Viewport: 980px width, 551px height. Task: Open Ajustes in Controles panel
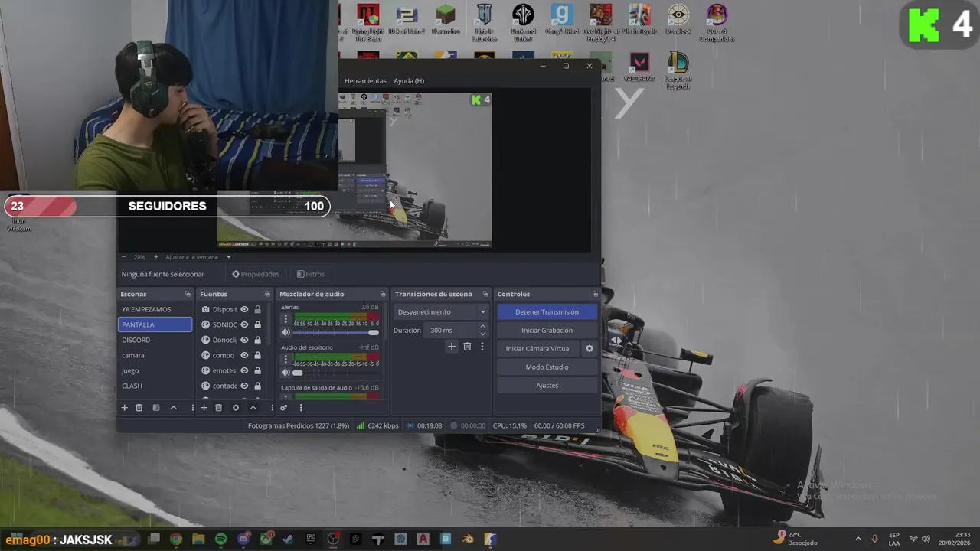547,386
